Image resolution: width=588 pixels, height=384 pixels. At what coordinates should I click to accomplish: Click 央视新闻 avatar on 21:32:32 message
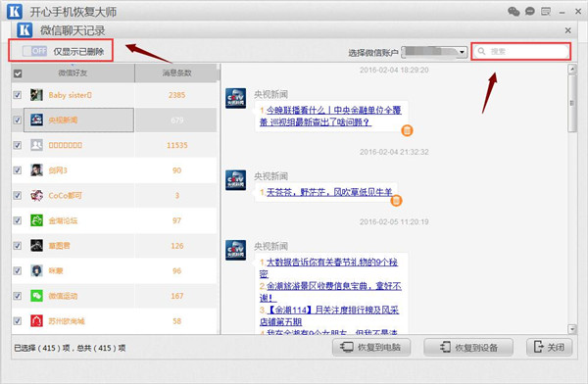(235, 180)
